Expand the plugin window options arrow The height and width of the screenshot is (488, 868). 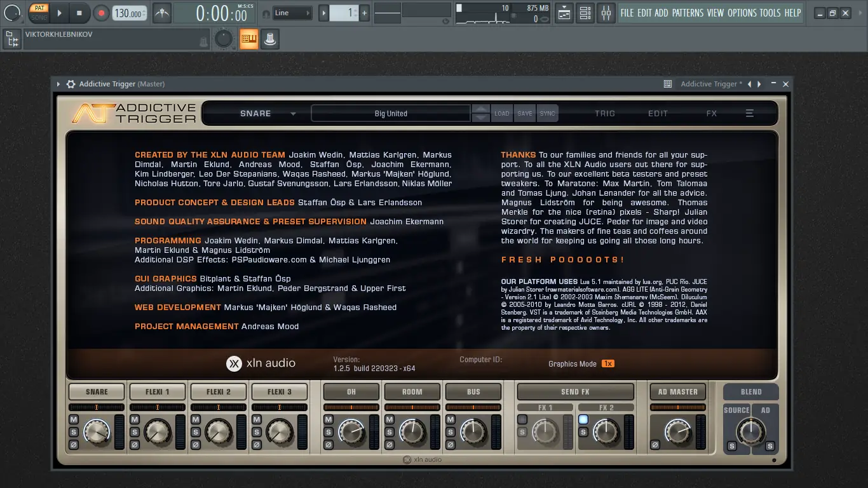point(58,84)
